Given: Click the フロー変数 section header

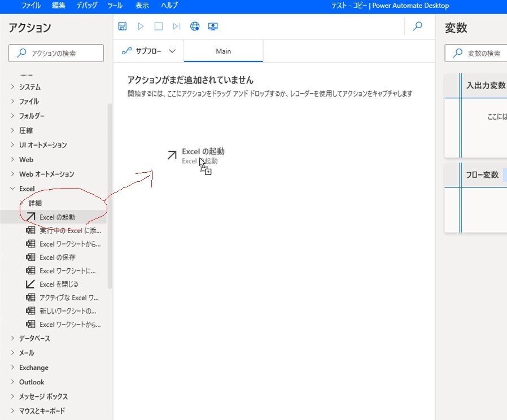Looking at the screenshot, I should (x=475, y=175).
